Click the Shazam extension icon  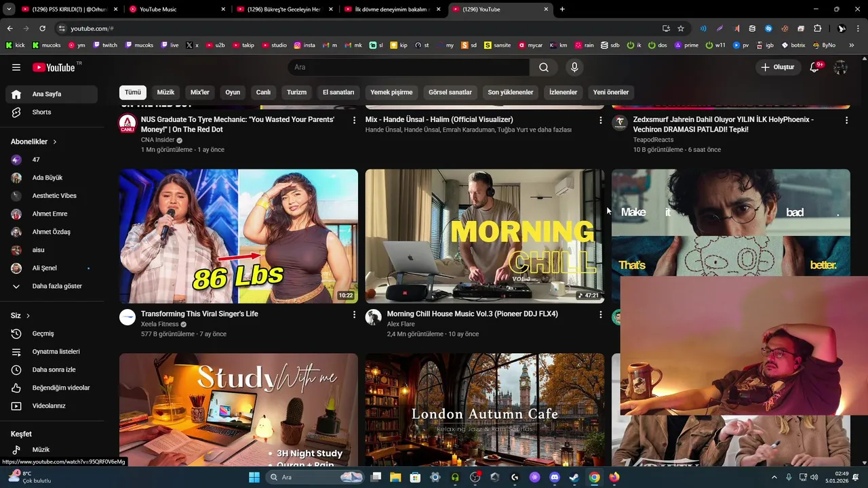click(768, 28)
